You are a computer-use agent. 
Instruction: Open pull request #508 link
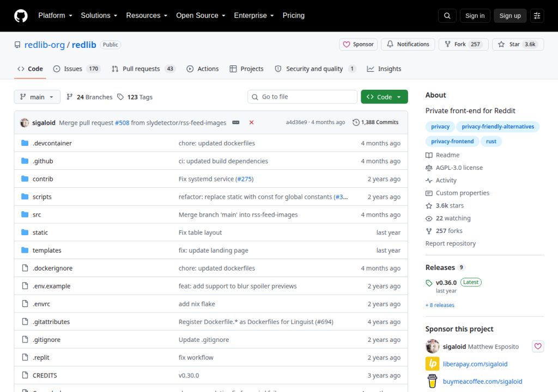tap(122, 122)
